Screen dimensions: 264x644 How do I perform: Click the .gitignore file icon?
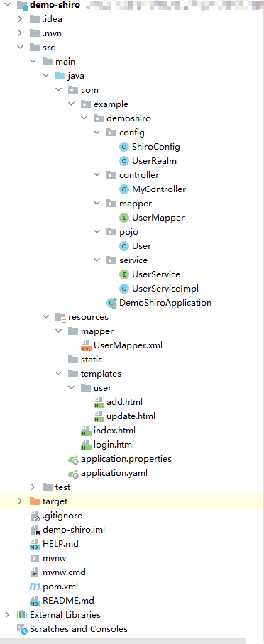(35, 516)
